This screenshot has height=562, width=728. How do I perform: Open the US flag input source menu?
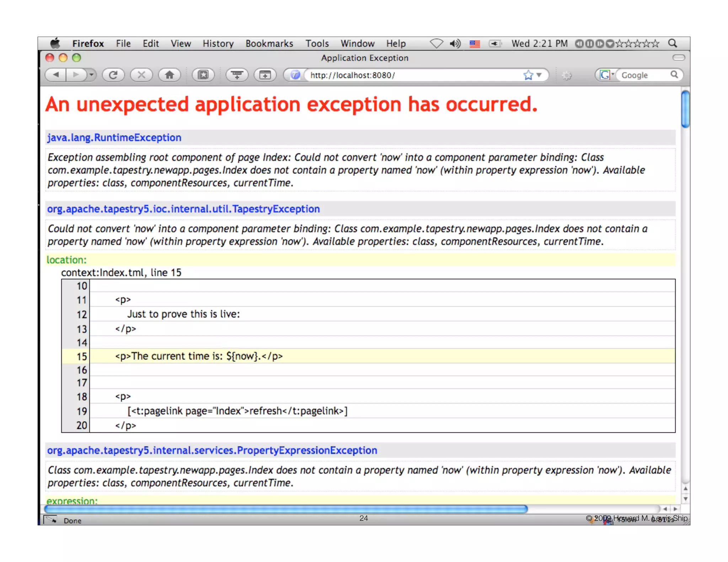[475, 44]
